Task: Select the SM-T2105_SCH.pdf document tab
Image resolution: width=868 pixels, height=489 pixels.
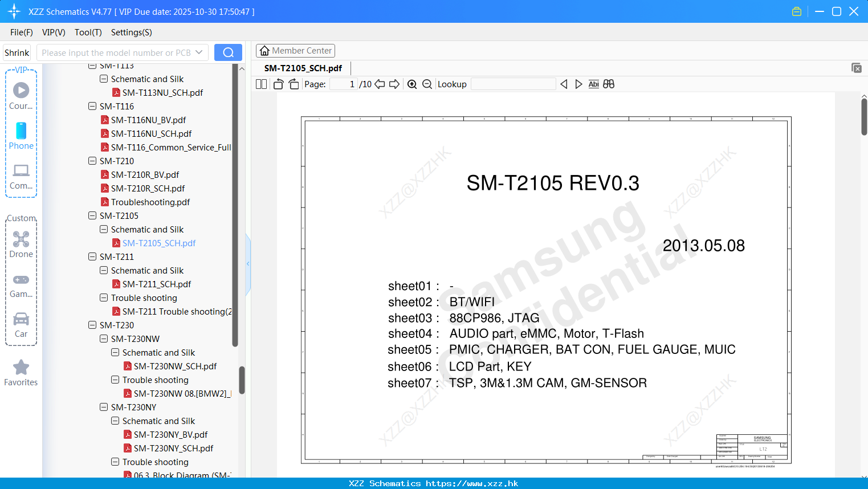Action: (x=303, y=68)
